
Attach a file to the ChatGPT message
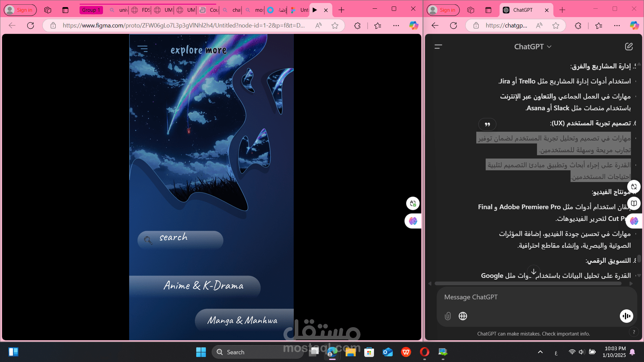click(448, 316)
